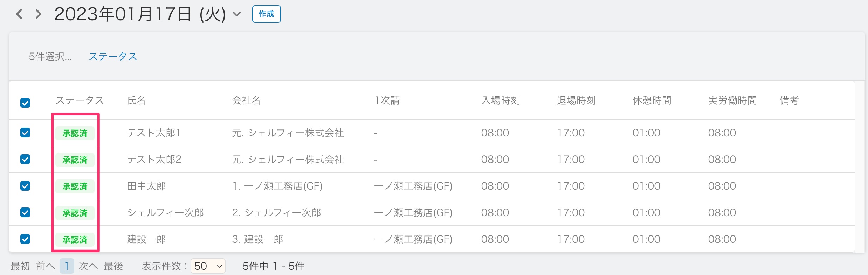Click 承認済 badge for テスト太郎1
The height and width of the screenshot is (275, 868).
pyautogui.click(x=75, y=133)
